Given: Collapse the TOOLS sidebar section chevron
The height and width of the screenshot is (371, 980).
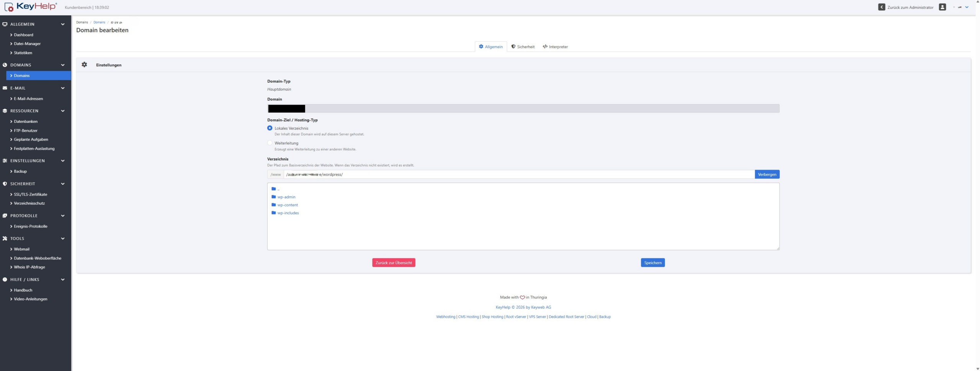Looking at the screenshot, I should (63, 239).
